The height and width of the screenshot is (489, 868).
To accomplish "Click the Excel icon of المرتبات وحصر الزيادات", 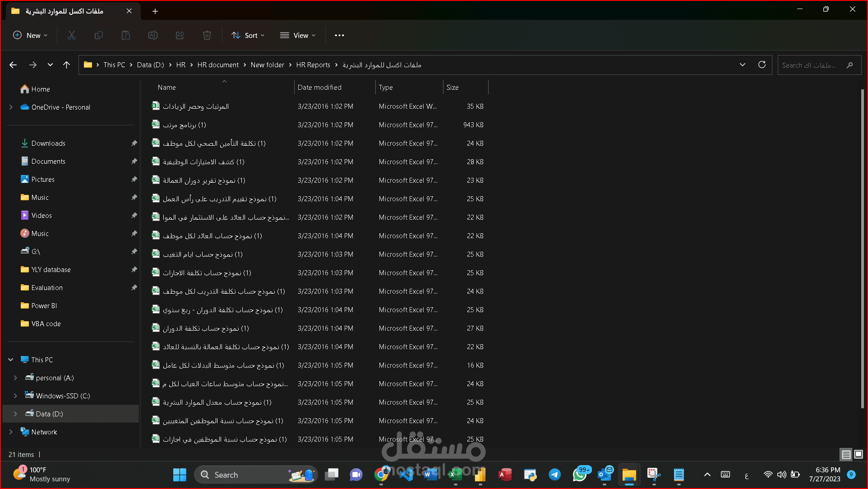I will tap(156, 106).
